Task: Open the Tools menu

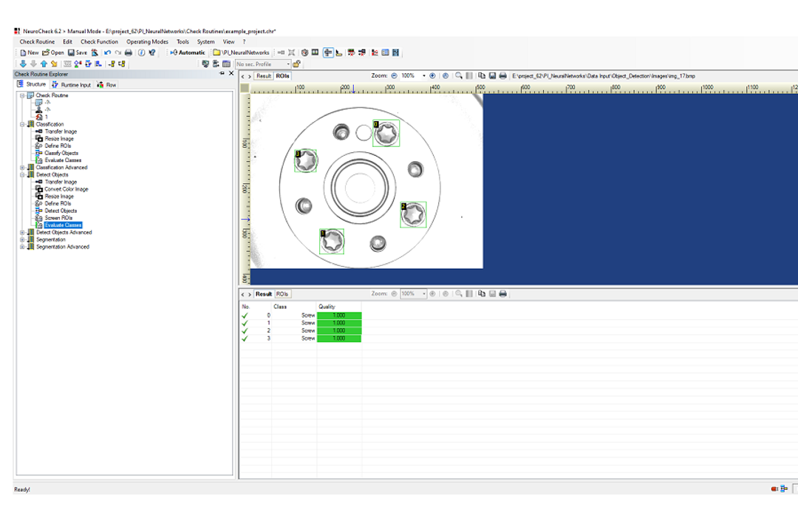Action: [x=183, y=41]
